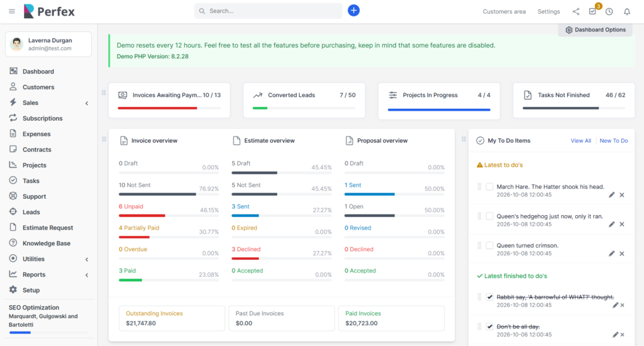Click '3 Declined' estimates link
644x346 pixels.
[x=246, y=249]
